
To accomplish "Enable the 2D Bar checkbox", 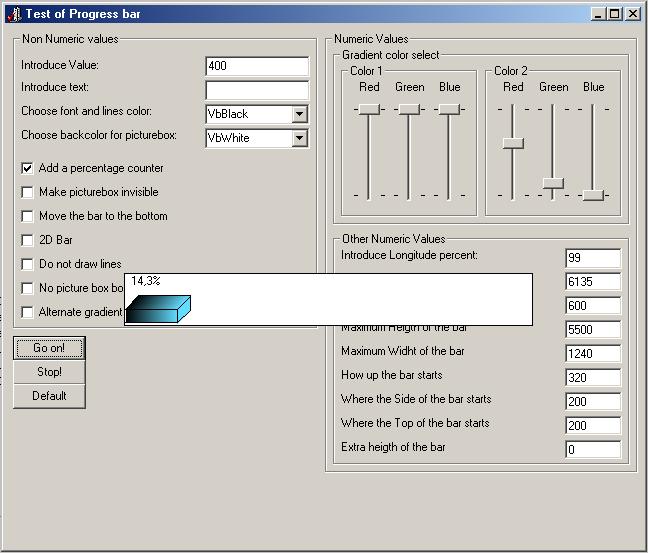I will pyautogui.click(x=27, y=240).
